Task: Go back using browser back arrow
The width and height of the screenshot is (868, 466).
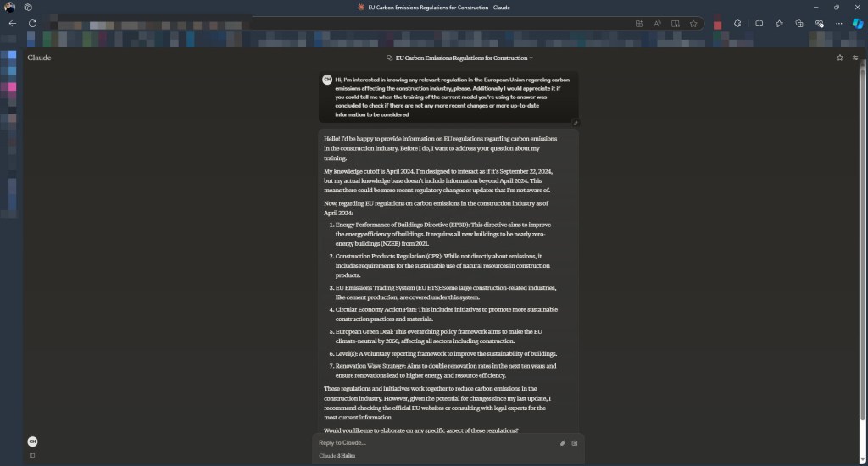Action: point(12,23)
